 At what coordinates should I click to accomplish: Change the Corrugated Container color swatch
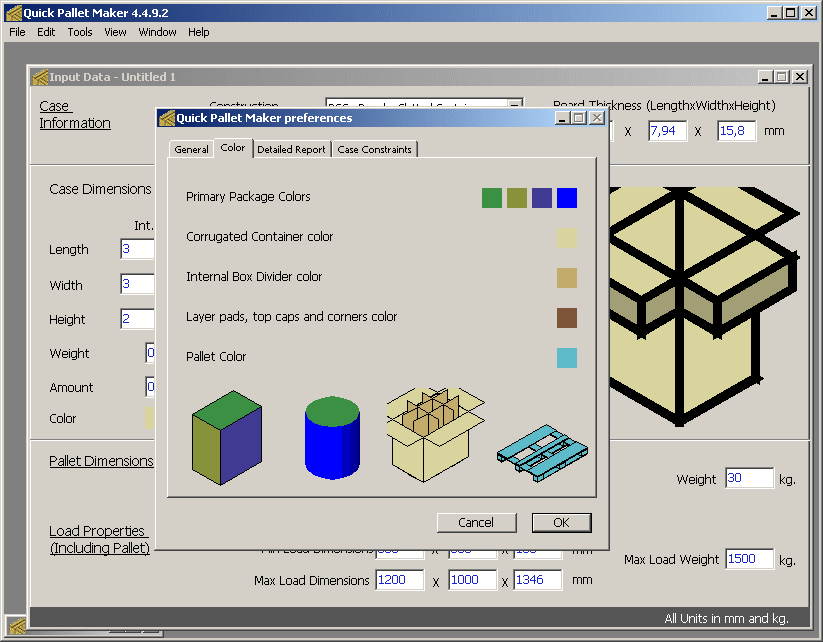[x=567, y=238]
